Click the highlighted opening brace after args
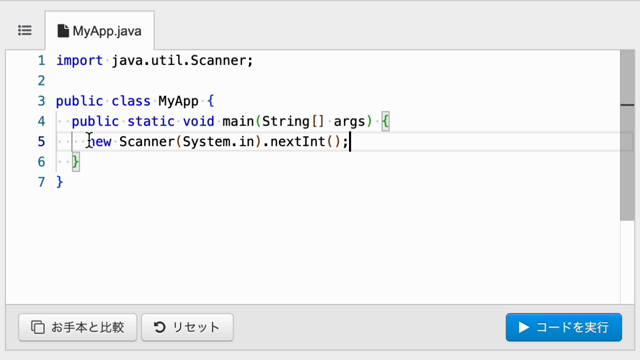 [385, 121]
